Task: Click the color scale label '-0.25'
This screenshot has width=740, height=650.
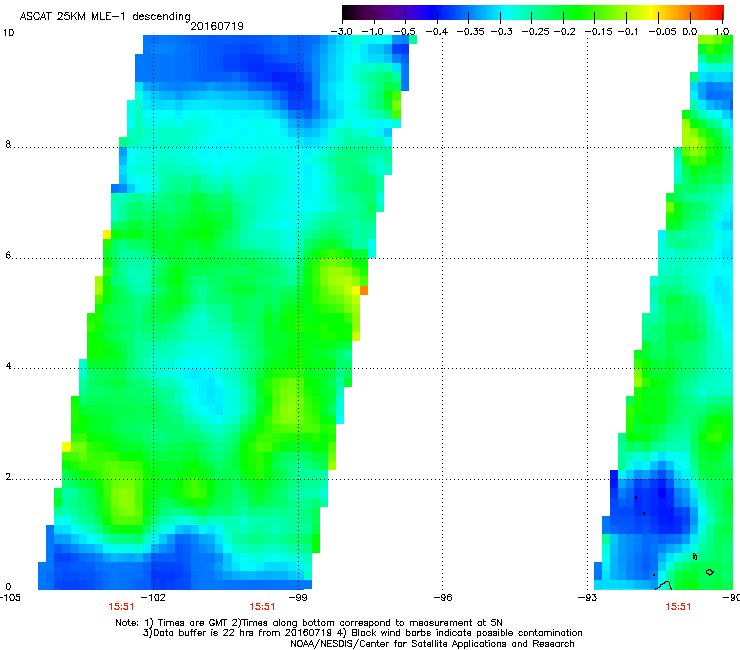Action: 536,32
